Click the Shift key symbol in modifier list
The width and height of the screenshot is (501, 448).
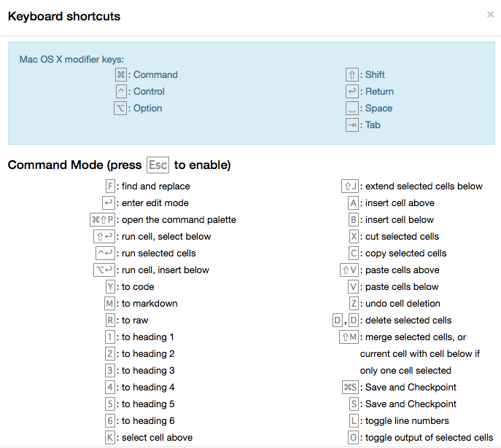(352, 74)
